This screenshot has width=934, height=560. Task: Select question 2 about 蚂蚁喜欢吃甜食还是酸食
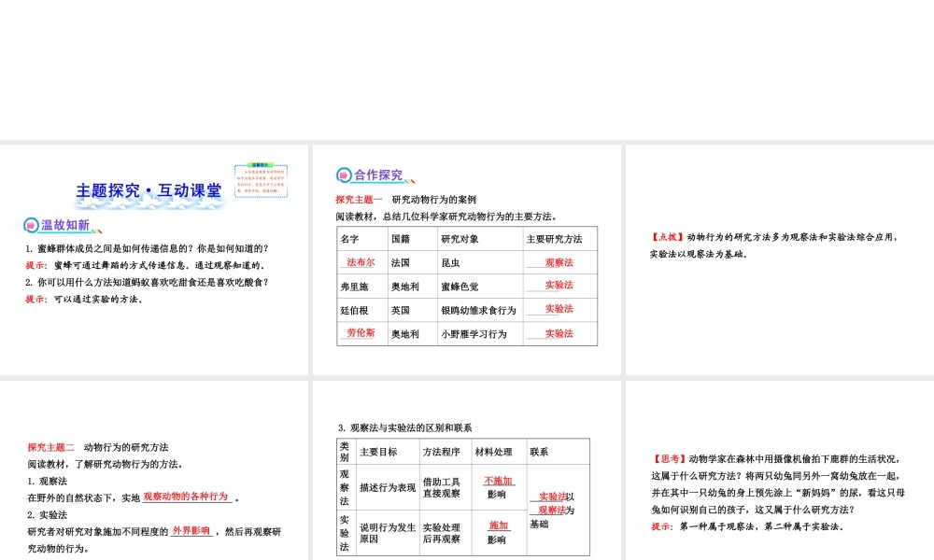tap(148, 282)
